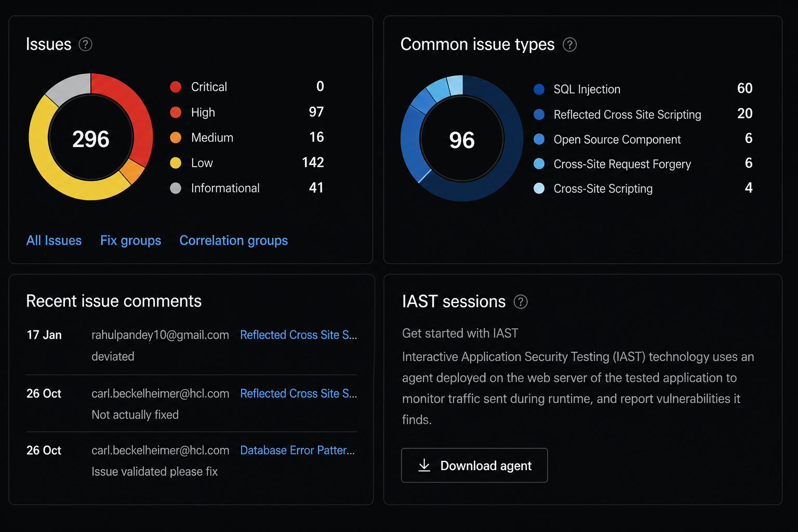
Task: Open the help icon next to Issues
Action: point(85,45)
